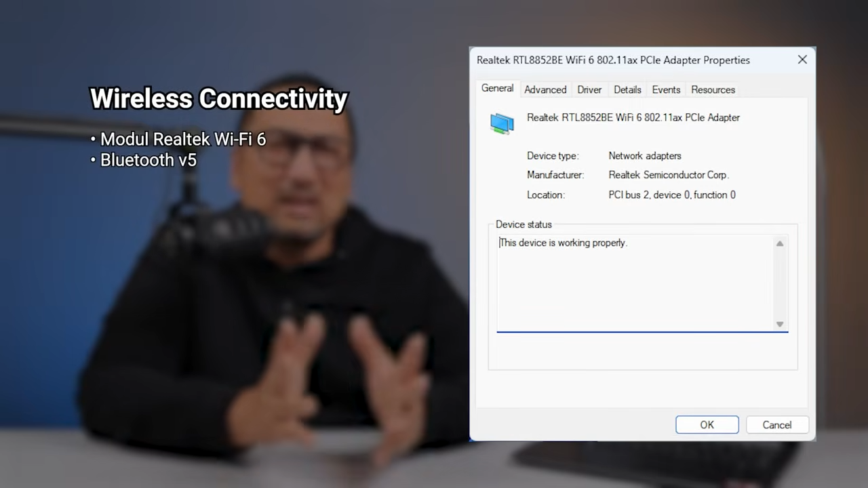This screenshot has height=488, width=868.
Task: Click the Device type value Network adapters
Action: coord(644,156)
